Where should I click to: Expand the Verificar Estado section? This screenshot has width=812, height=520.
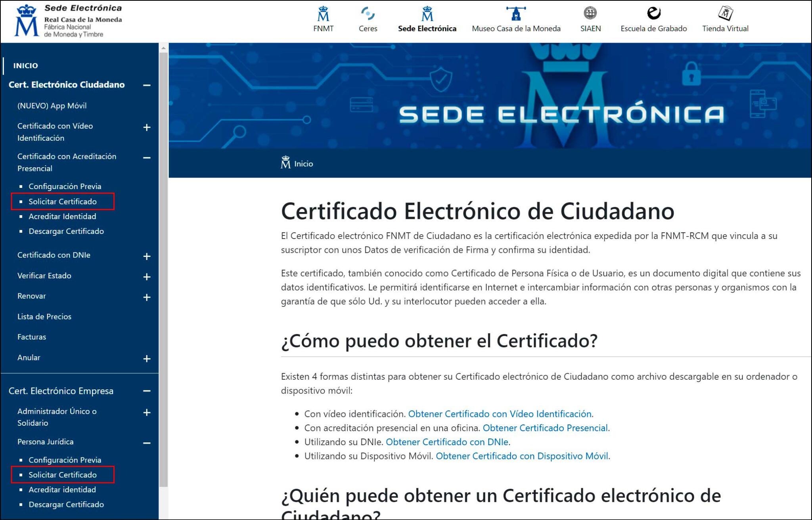[147, 276]
